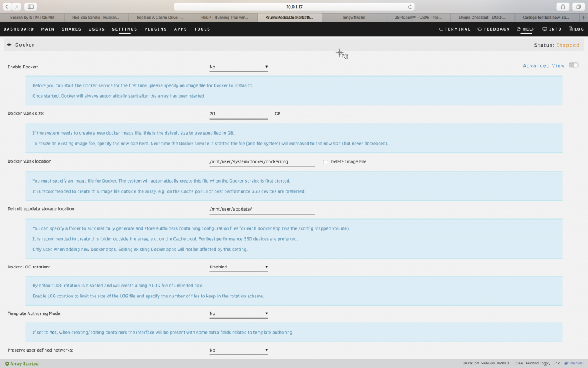Open Template Authoring Mode dropdown
The height and width of the screenshot is (368, 588).
239,314
